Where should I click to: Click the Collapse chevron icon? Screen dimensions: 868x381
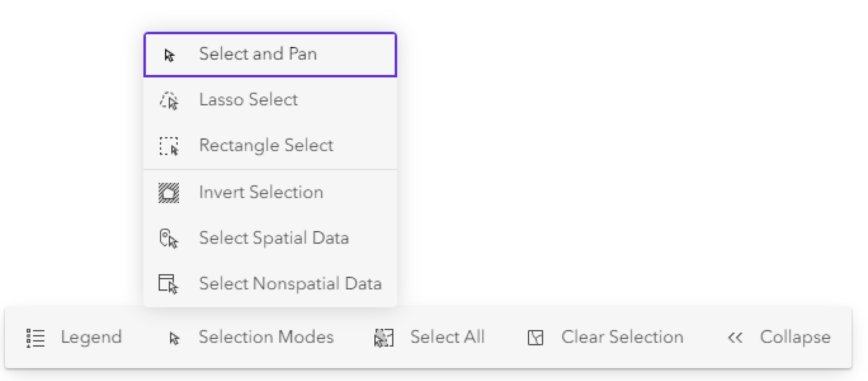pos(735,337)
